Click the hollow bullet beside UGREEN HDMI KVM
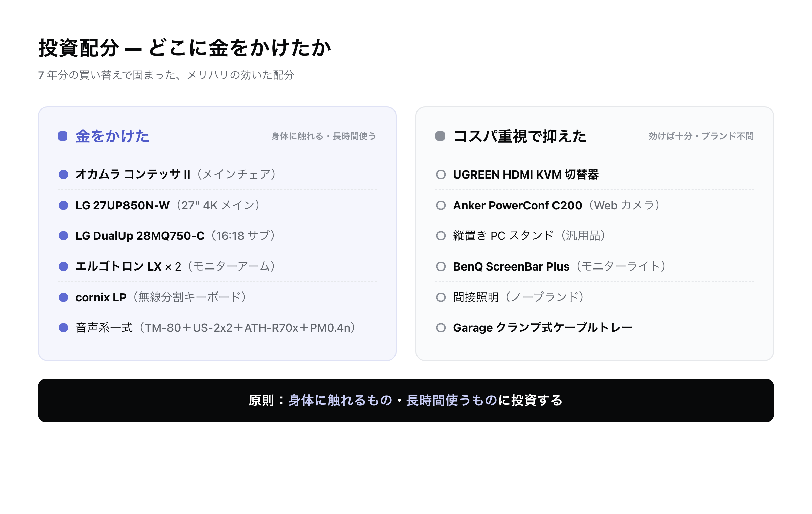The image size is (812, 514). click(x=441, y=174)
